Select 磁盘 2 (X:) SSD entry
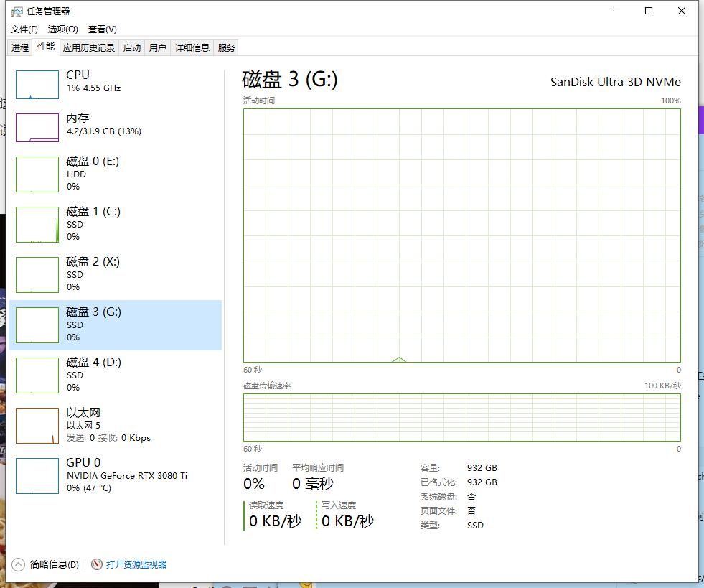The image size is (704, 588). pos(93,274)
